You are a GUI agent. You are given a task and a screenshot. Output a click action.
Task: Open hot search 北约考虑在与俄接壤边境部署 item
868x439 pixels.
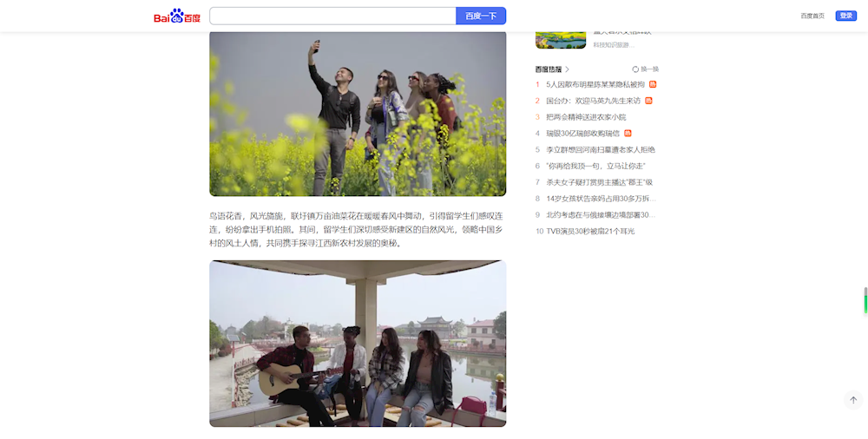coord(601,214)
